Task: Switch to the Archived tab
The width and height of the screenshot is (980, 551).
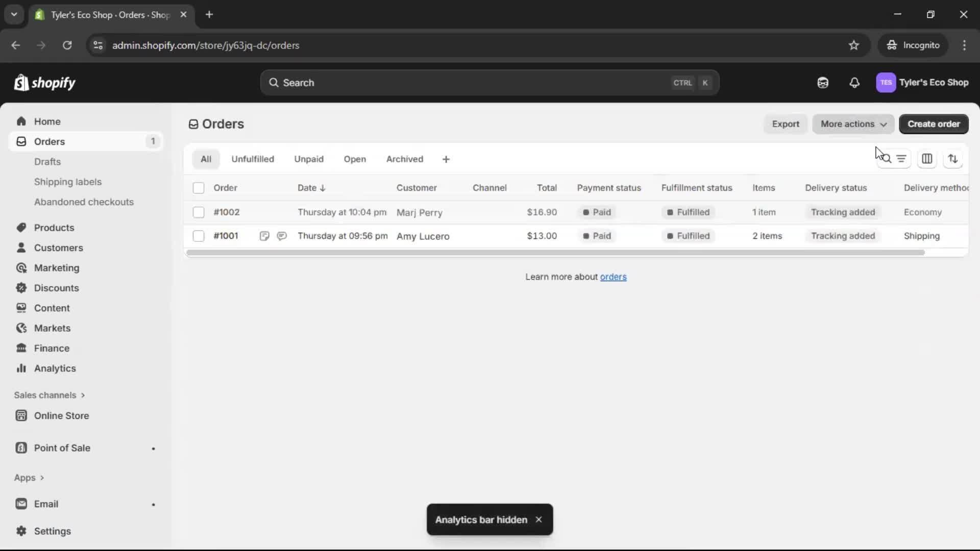Action: tap(404, 159)
